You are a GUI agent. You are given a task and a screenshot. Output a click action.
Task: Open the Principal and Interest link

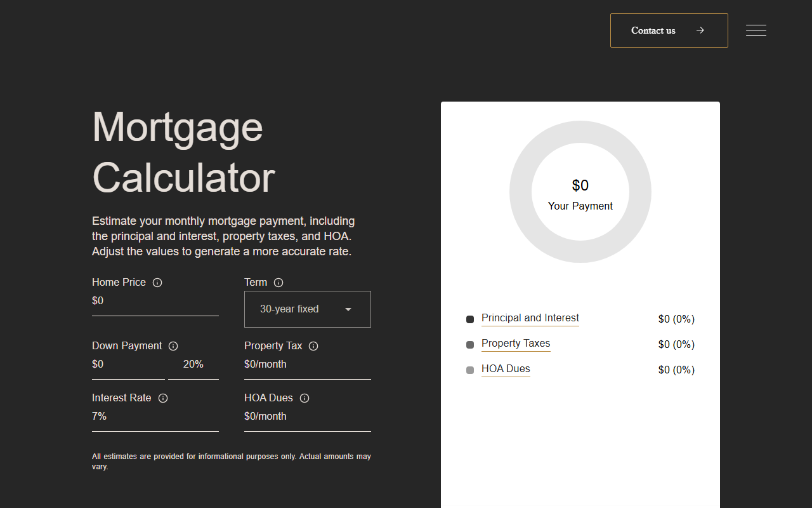click(x=530, y=318)
